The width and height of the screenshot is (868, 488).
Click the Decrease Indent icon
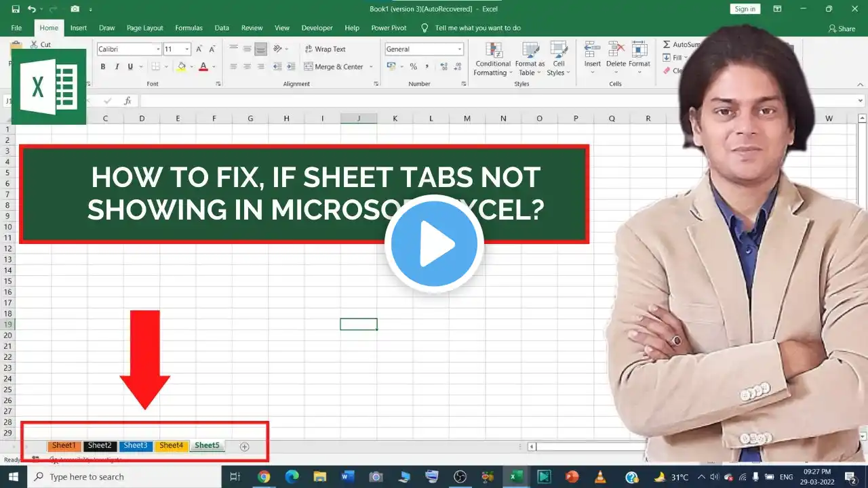coord(277,66)
